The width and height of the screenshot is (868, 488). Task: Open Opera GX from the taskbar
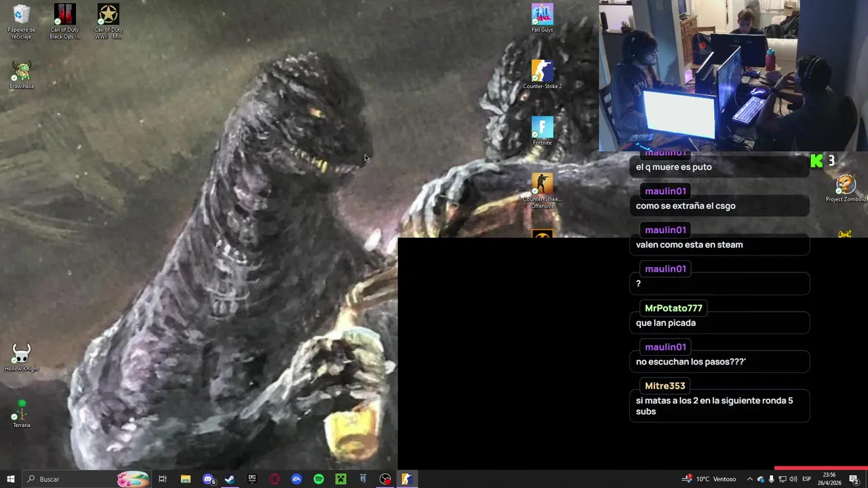coord(274,479)
